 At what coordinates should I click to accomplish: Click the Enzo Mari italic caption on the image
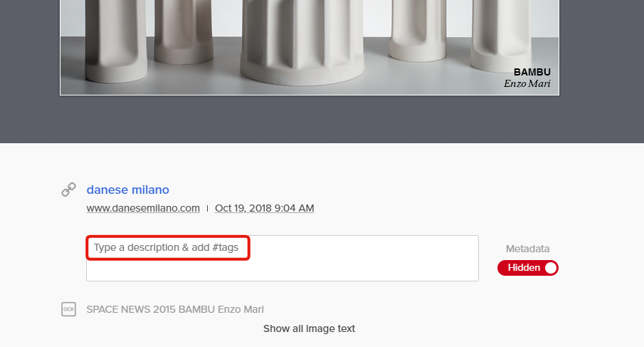527,83
